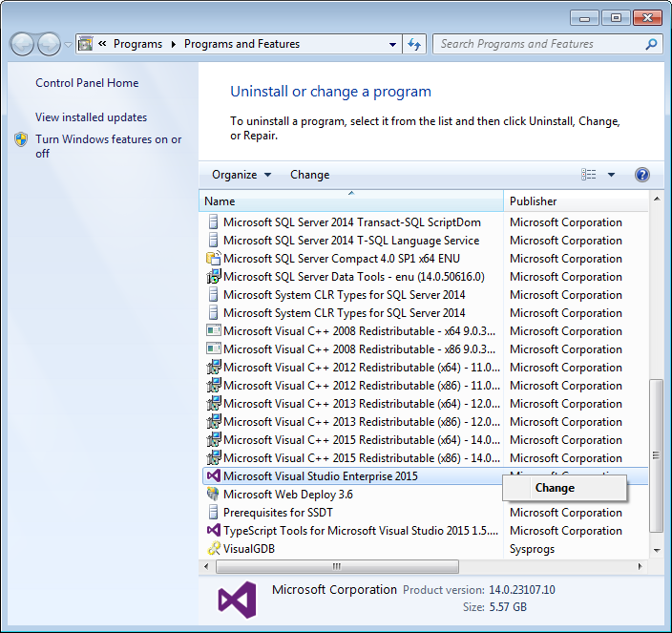Click the Microsoft Web Deploy 3.6 icon
Viewport: 672px width, 633px height.
click(x=213, y=494)
